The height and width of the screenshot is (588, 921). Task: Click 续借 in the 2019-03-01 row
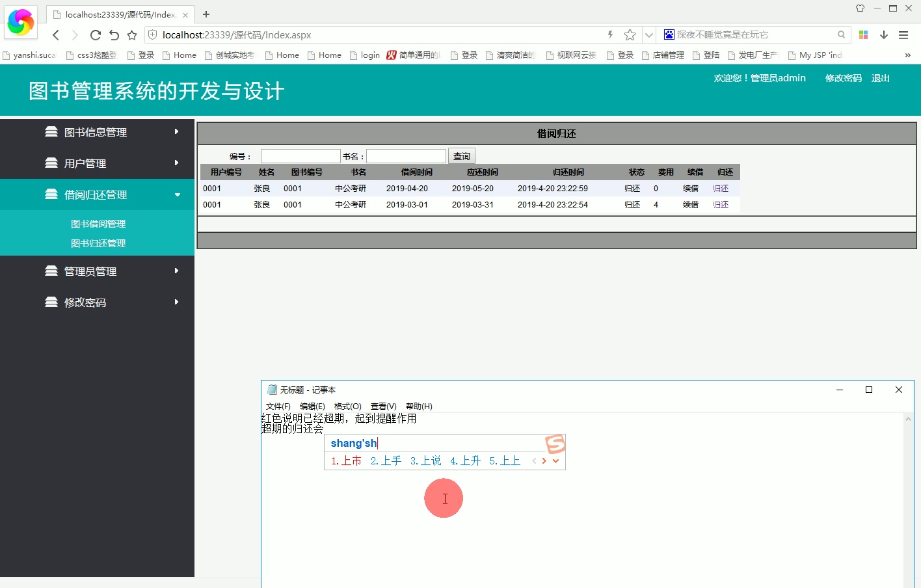[691, 205]
